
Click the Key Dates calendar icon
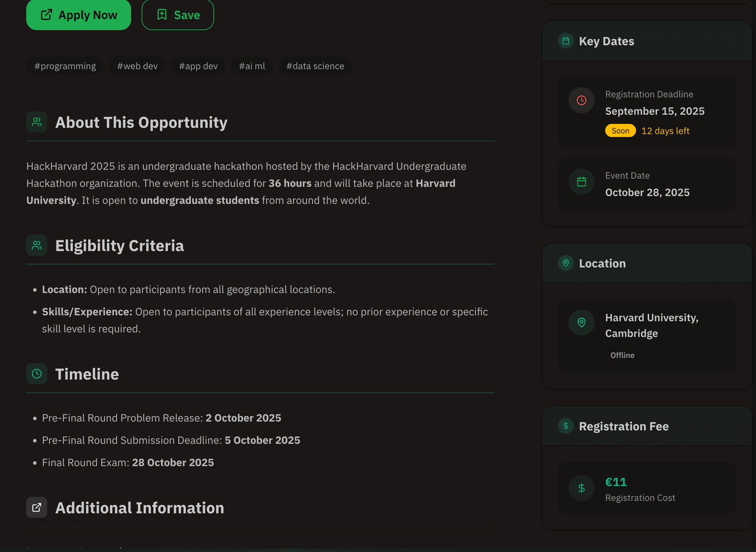tap(566, 41)
